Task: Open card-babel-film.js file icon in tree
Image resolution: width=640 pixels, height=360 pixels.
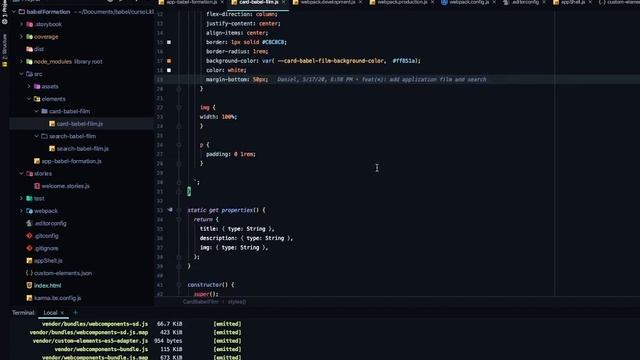Action: [x=52, y=124]
